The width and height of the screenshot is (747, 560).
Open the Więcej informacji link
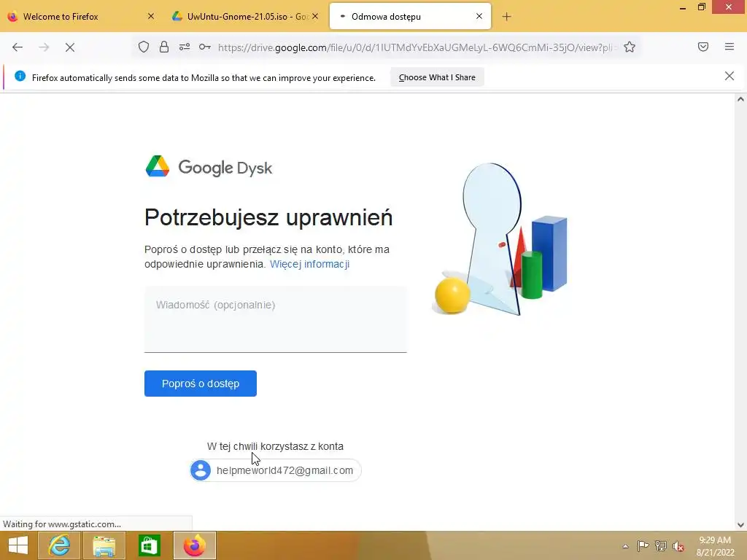pyautogui.click(x=309, y=264)
